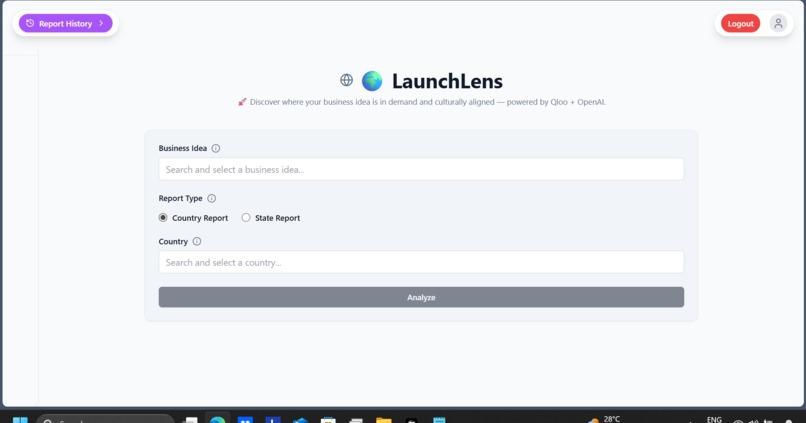Open the Windows Start menu

coord(21,420)
